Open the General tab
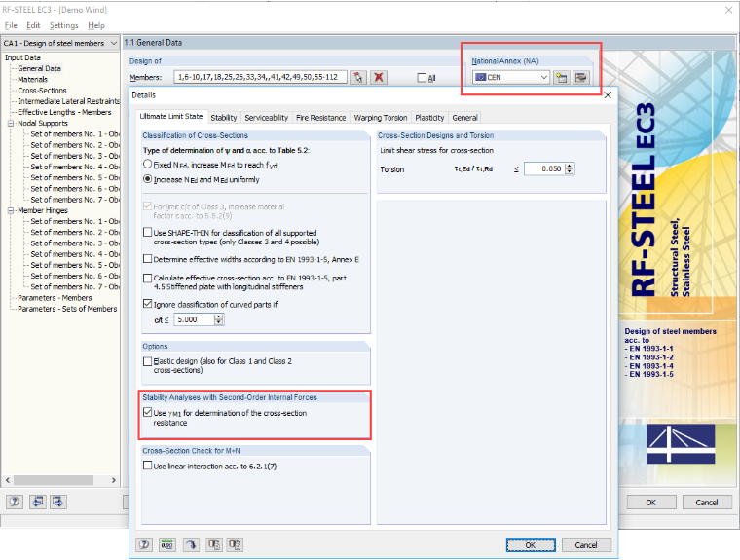The width and height of the screenshot is (740, 560). pos(464,118)
